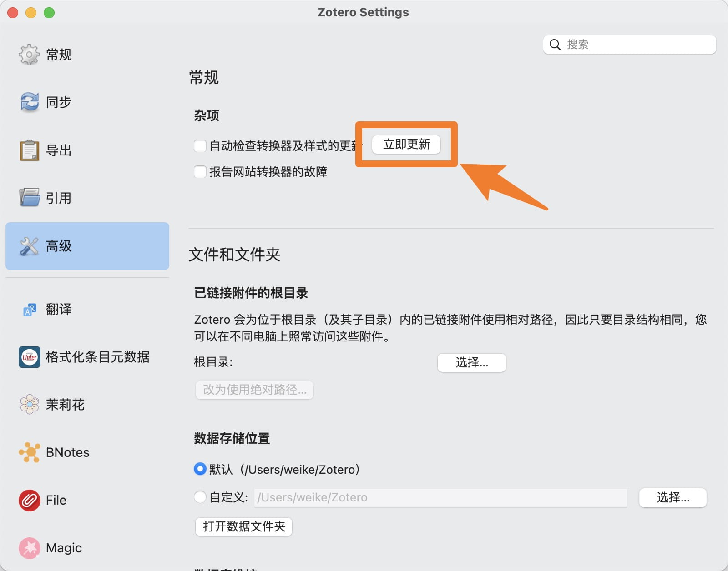Click the yellow minimize window button
This screenshot has width=728, height=571.
[31, 13]
